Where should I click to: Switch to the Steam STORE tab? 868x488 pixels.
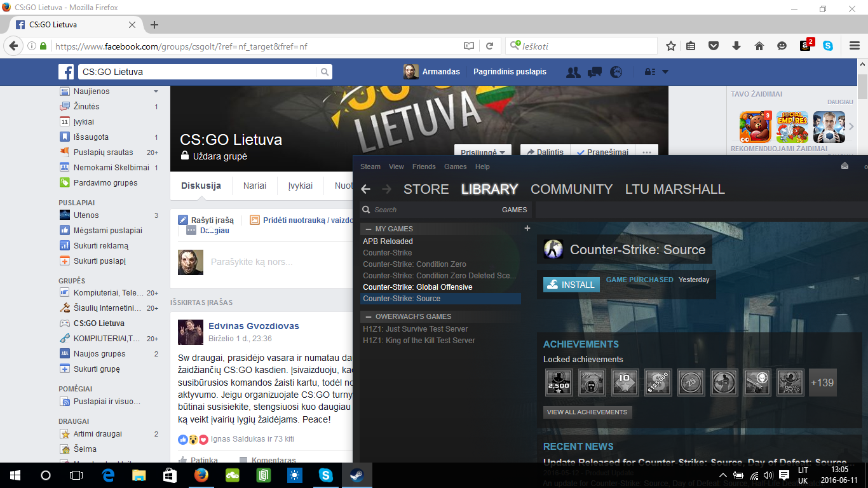point(426,189)
